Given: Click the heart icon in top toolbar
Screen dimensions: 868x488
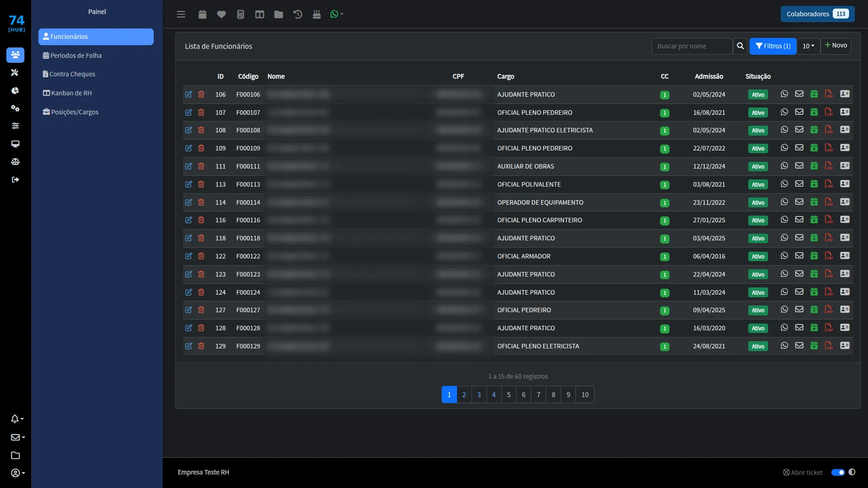Looking at the screenshot, I should tap(222, 14).
